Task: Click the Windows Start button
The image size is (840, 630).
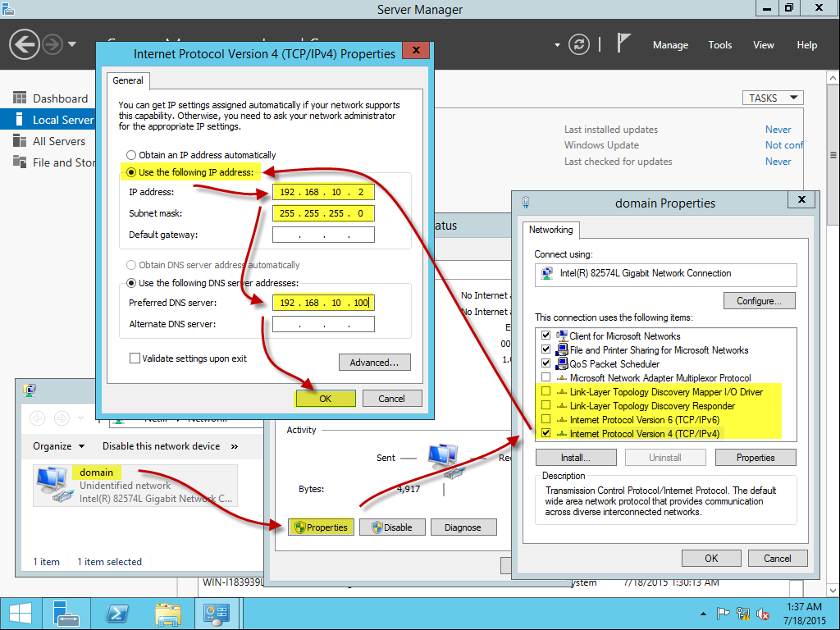Action: (21, 614)
